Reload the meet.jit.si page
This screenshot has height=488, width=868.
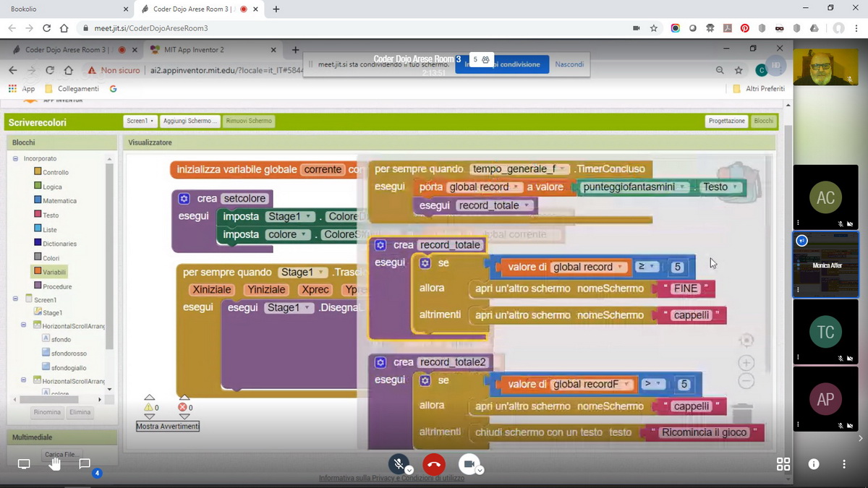point(47,28)
